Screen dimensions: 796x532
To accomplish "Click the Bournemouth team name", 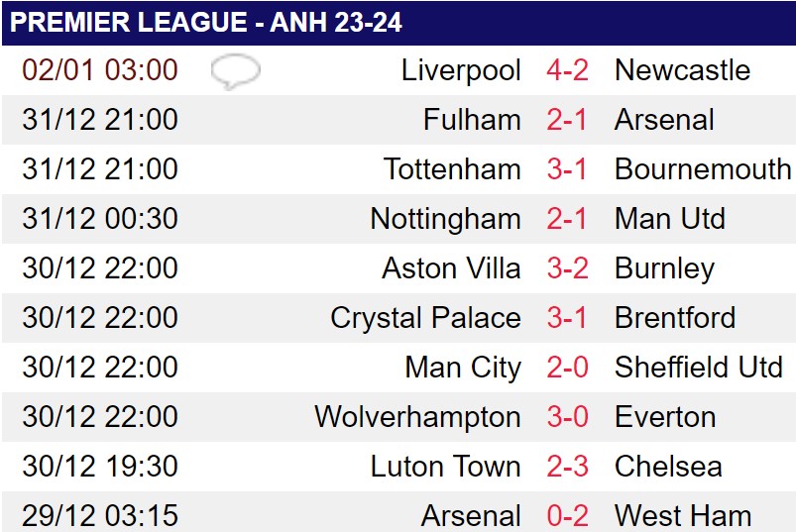I will pyautogui.click(x=703, y=168).
